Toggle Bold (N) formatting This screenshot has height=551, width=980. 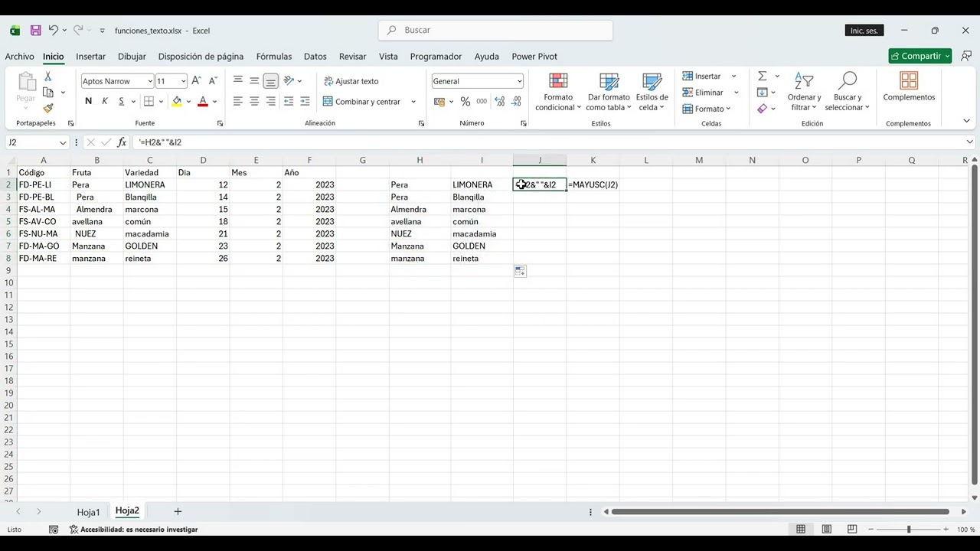pos(88,101)
